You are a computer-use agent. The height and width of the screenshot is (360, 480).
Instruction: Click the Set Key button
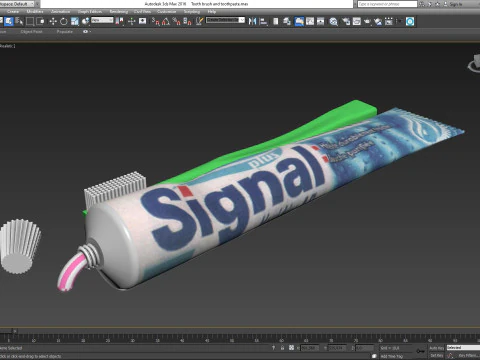point(436,356)
